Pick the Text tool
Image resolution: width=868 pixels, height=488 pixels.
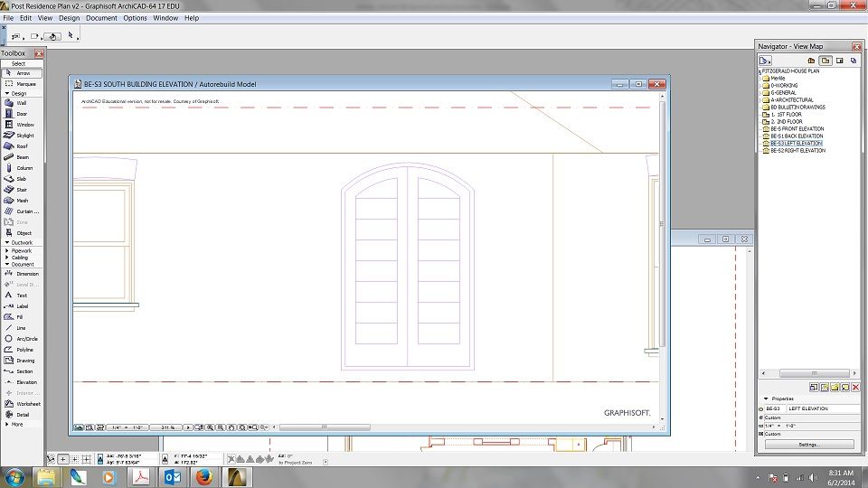click(22, 296)
